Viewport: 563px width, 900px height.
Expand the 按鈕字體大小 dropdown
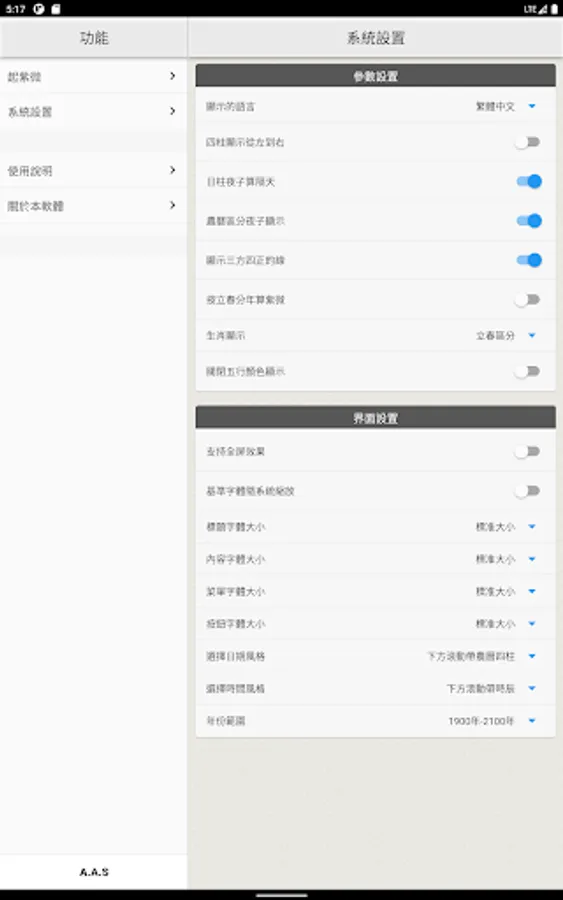point(506,623)
